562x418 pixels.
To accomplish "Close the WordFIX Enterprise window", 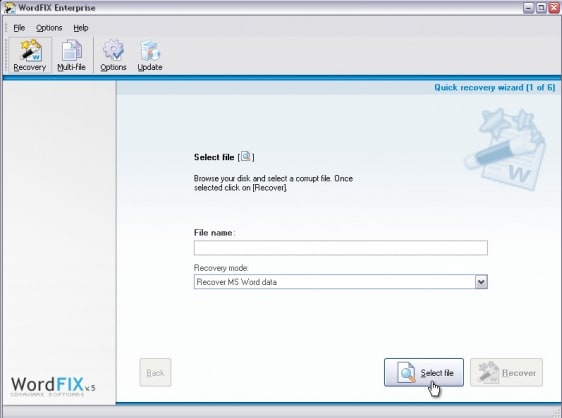I will click(554, 8).
